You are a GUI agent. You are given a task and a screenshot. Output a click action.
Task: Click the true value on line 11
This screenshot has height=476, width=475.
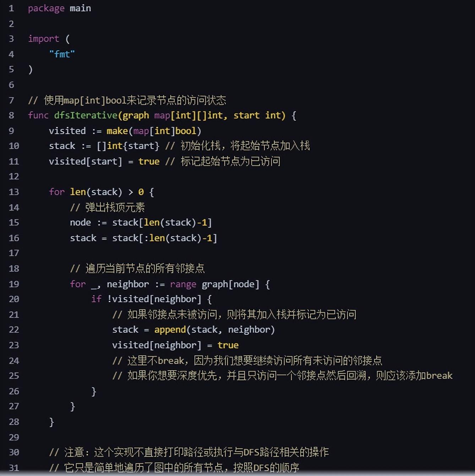coord(149,161)
